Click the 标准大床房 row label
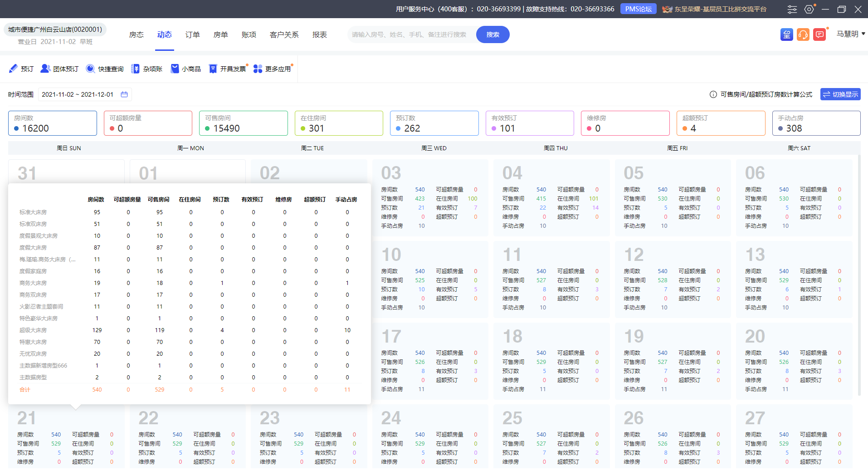 33,212
